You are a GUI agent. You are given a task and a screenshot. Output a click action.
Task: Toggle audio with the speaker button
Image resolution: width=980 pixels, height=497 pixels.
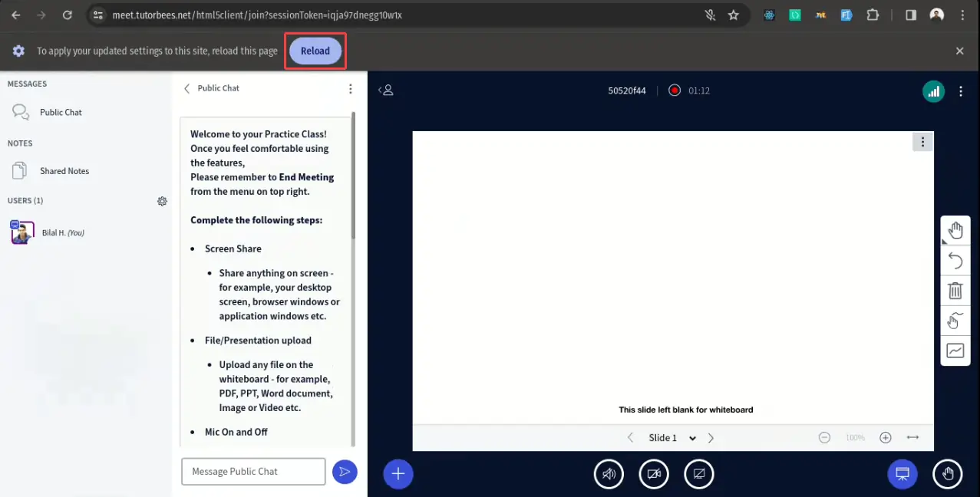(x=609, y=474)
